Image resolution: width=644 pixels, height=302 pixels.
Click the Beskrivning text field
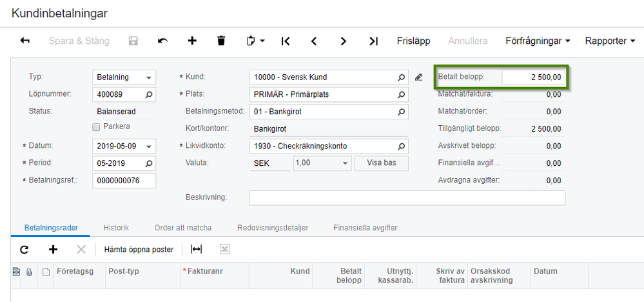click(x=407, y=197)
